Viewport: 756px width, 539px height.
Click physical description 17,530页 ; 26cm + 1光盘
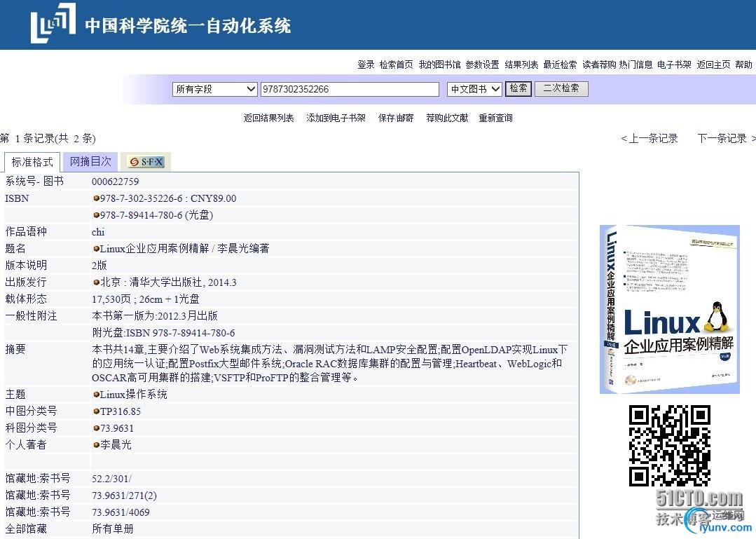click(146, 299)
